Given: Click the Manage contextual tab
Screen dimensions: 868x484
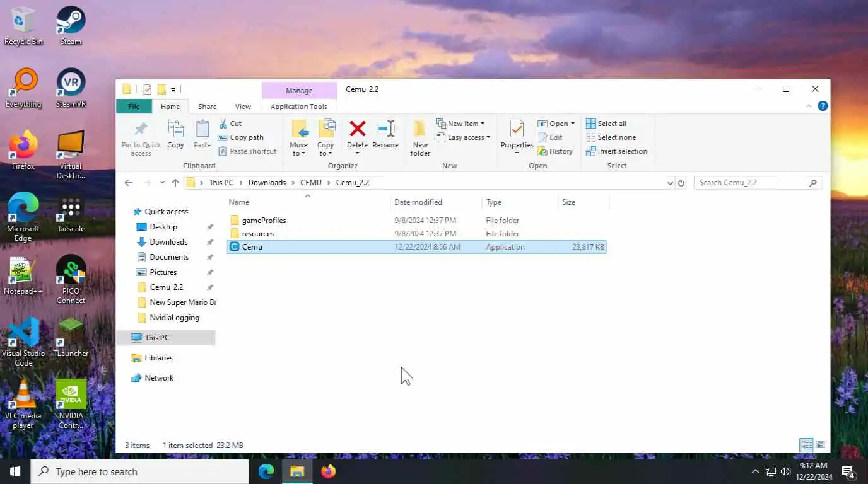Looking at the screenshot, I should [x=299, y=91].
